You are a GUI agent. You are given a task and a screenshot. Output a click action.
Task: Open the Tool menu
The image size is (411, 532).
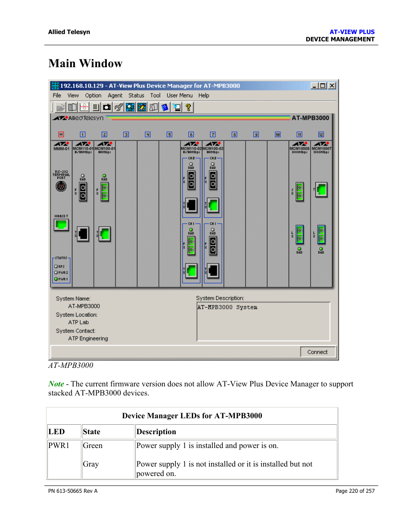pyautogui.click(x=155, y=96)
